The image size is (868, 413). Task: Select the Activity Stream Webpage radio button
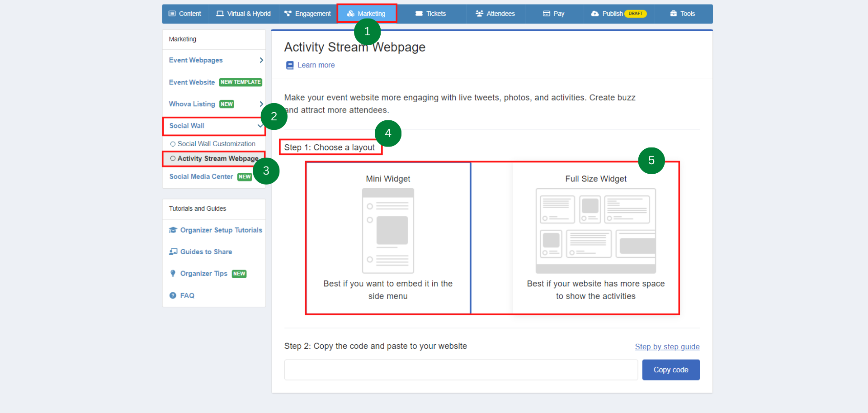click(173, 159)
